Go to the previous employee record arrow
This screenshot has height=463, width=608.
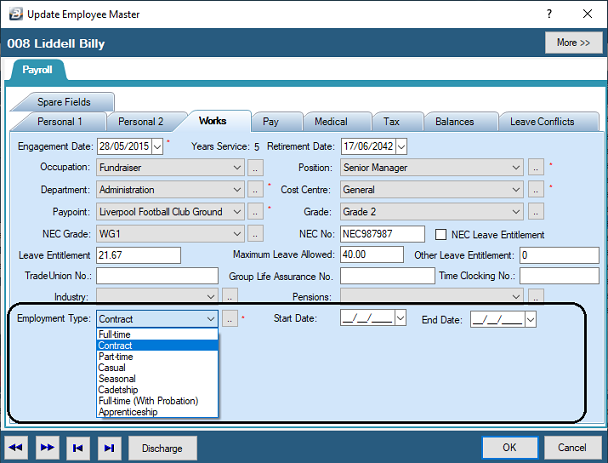(x=16, y=447)
